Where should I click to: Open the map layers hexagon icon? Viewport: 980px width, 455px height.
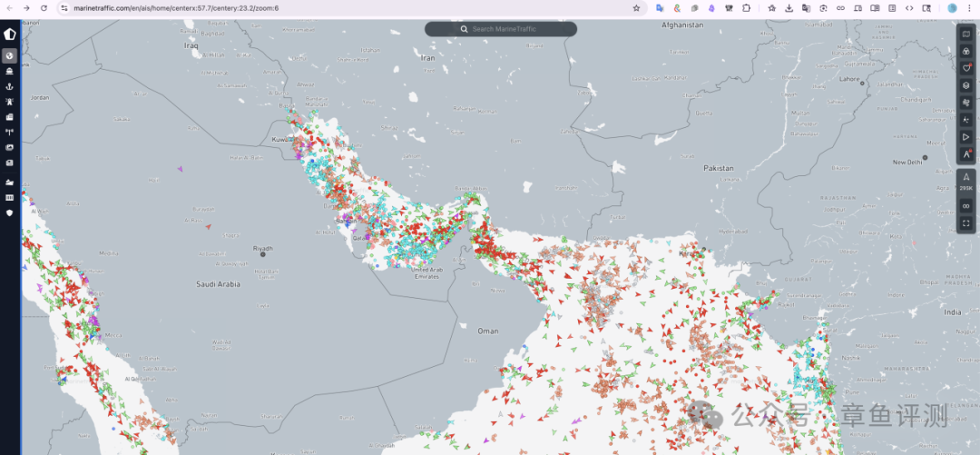point(966,85)
